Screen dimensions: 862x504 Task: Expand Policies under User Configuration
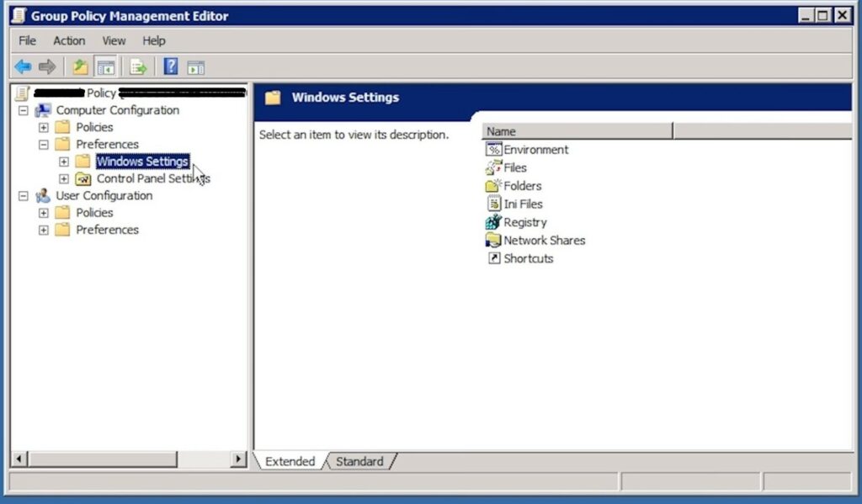pyautogui.click(x=44, y=213)
